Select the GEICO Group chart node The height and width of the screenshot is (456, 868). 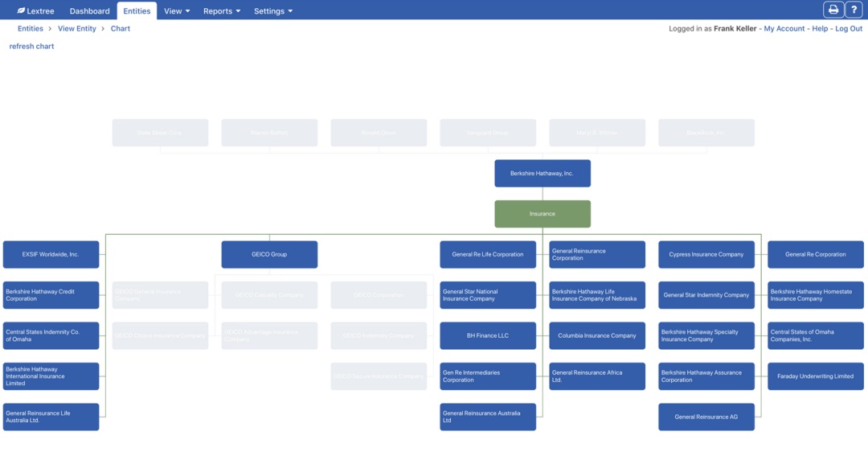(x=269, y=255)
